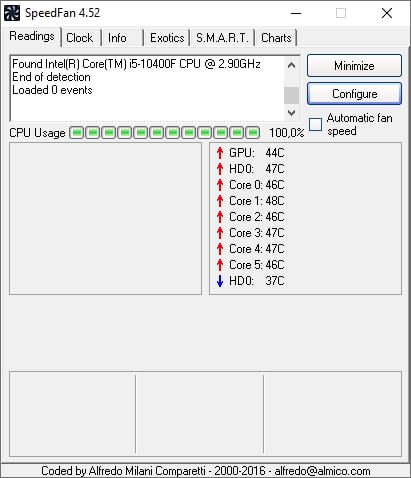Click the log scrollbar thumb

point(291,95)
